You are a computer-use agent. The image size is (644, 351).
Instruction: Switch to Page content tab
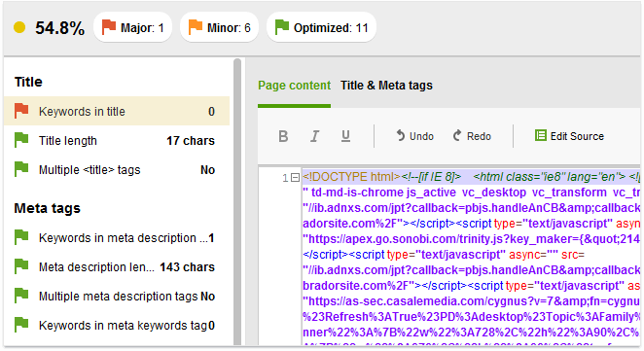(x=294, y=86)
